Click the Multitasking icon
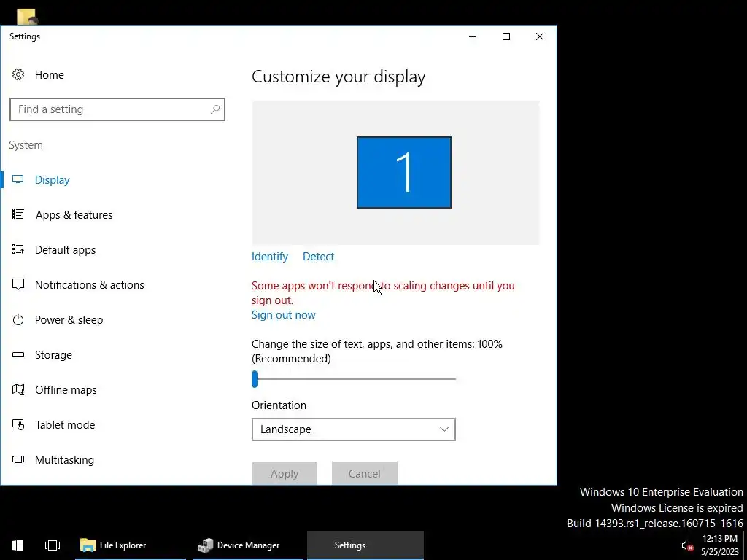Screen dimensions: 747x560 [x=18, y=459]
